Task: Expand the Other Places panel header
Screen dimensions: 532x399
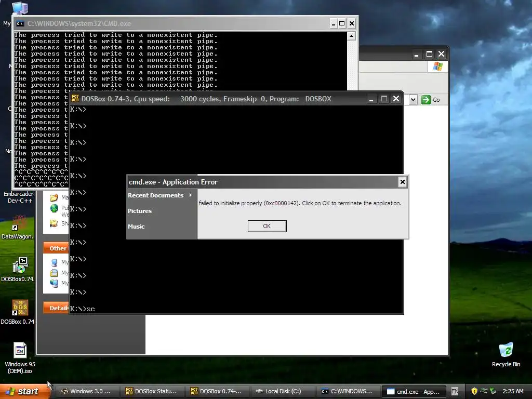Action: pos(56,248)
